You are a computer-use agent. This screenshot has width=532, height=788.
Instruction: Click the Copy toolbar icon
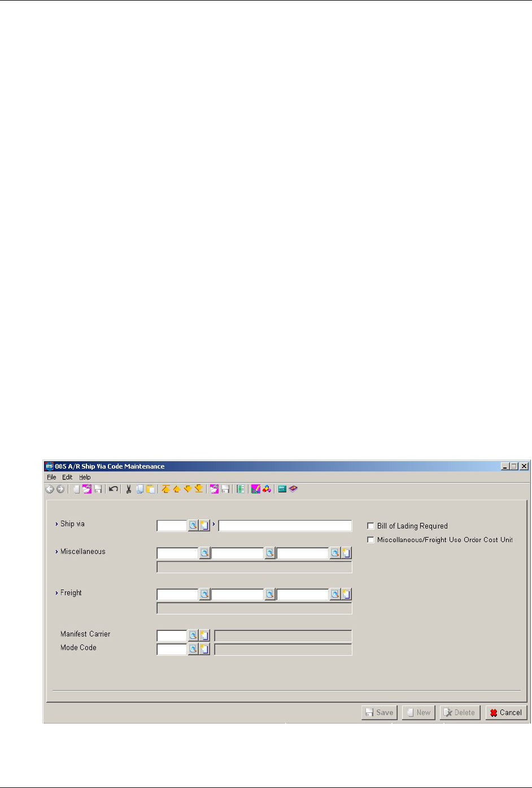(139, 489)
